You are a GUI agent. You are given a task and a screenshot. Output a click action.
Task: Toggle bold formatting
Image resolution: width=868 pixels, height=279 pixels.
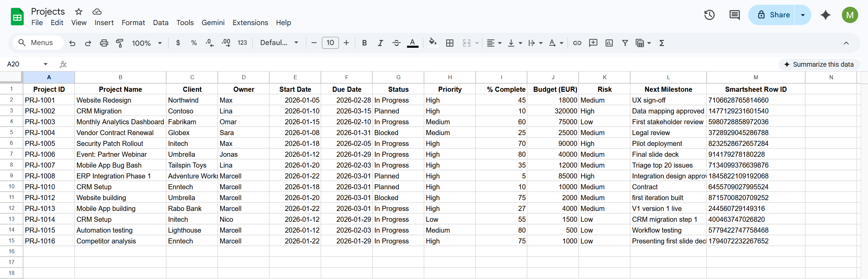point(364,43)
